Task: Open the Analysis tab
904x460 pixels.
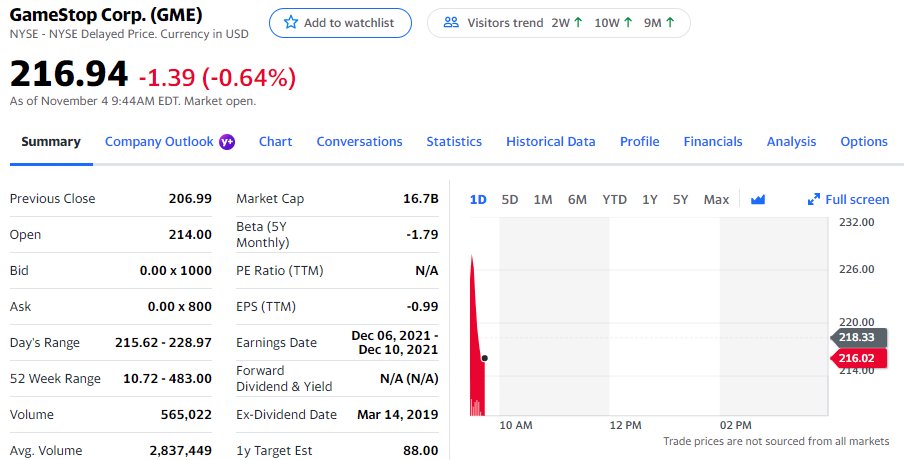Action: [x=792, y=142]
